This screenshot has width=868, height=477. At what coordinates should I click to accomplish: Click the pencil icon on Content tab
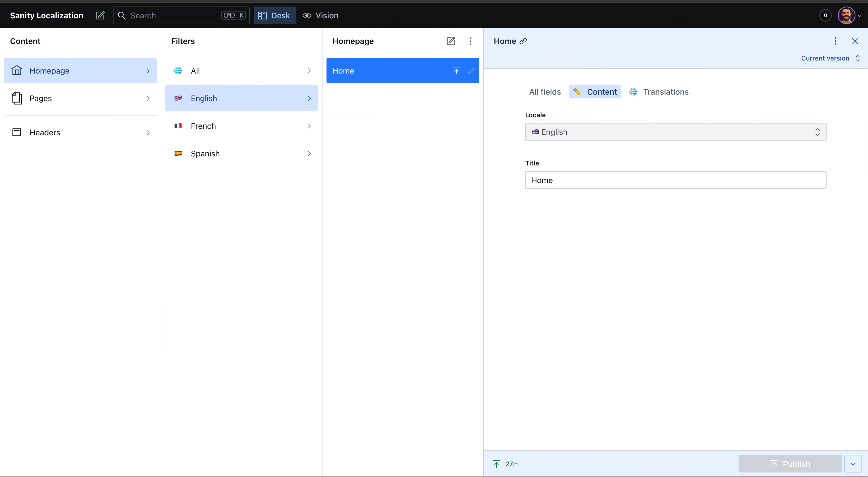[x=577, y=92]
